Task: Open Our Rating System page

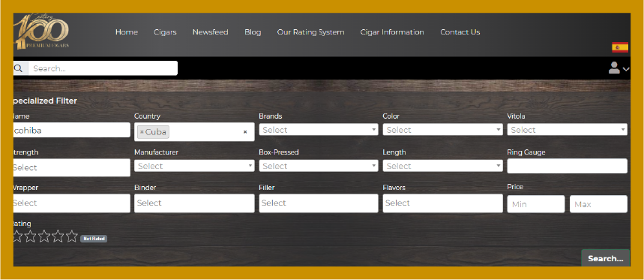Action: pyautogui.click(x=310, y=32)
